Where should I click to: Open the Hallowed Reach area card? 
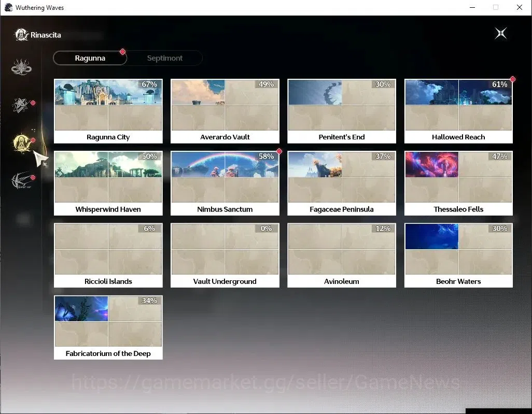458,111
